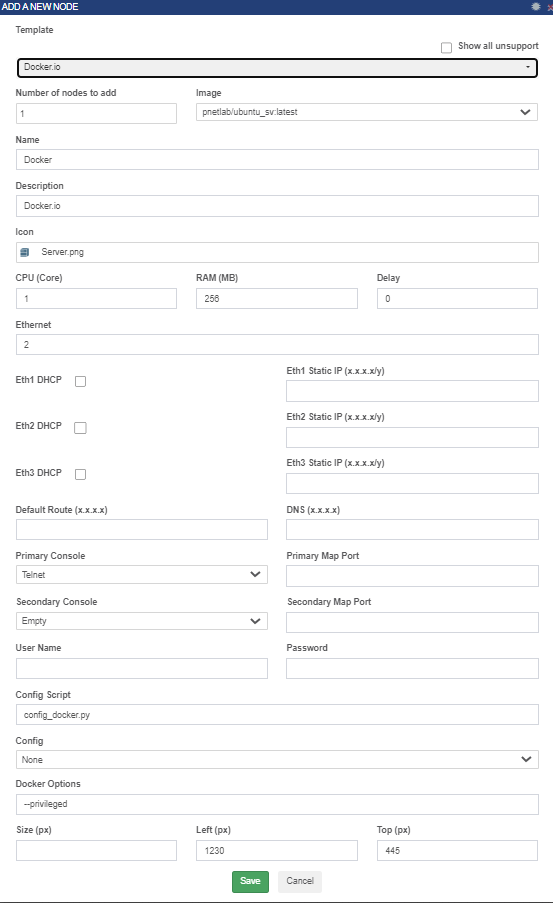Enable Eth1 DHCP checkbox
553x903 pixels.
tap(81, 381)
